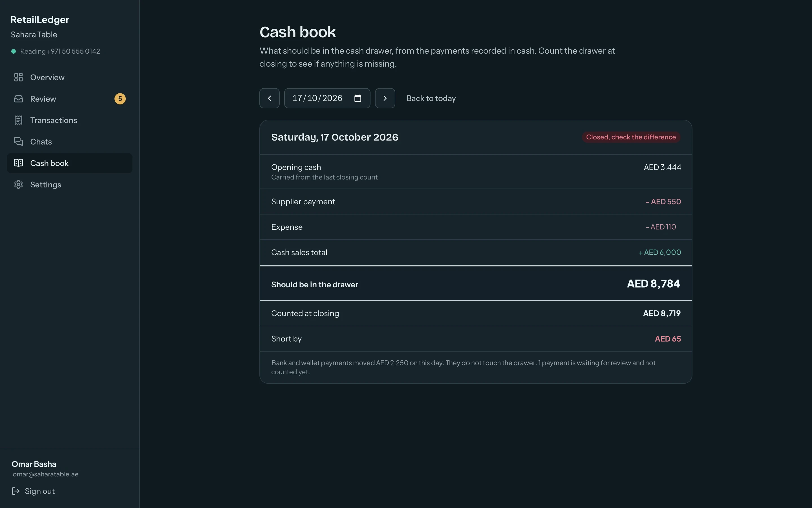Go to next day with right chevron
This screenshot has width=812, height=508.
(385, 98)
